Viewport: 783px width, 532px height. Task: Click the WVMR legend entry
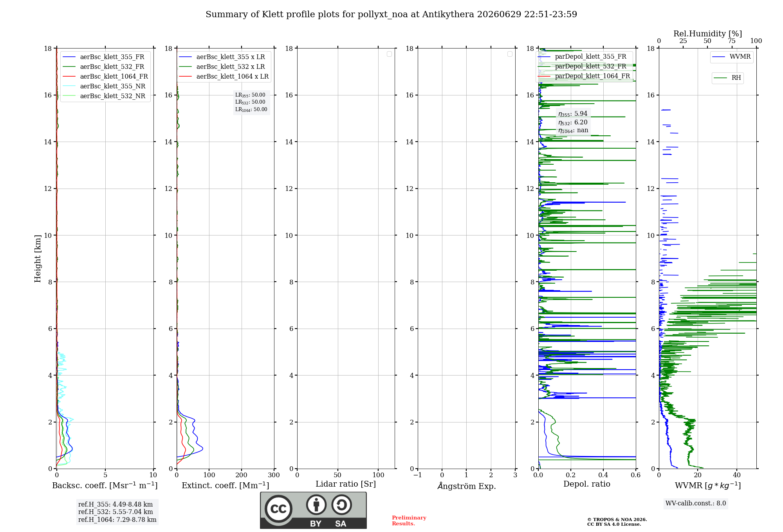(x=732, y=57)
